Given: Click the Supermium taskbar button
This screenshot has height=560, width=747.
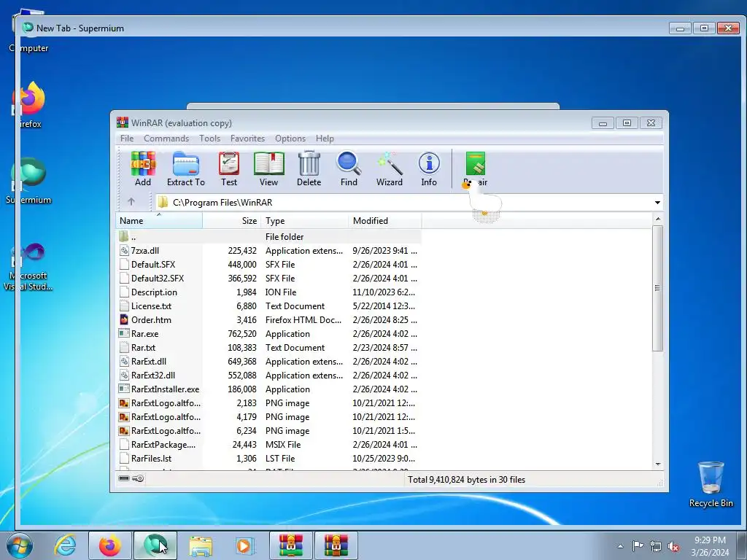Looking at the screenshot, I should coord(155,545).
